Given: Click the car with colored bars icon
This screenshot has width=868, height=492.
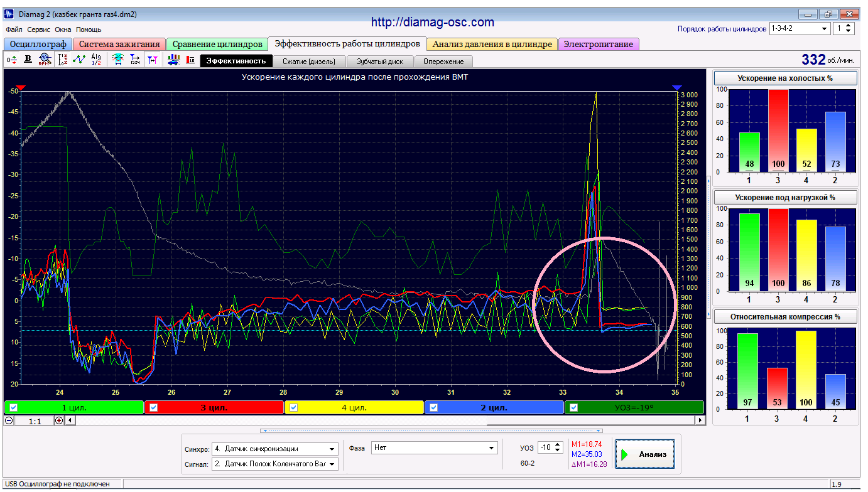Looking at the screenshot, I should point(174,60).
